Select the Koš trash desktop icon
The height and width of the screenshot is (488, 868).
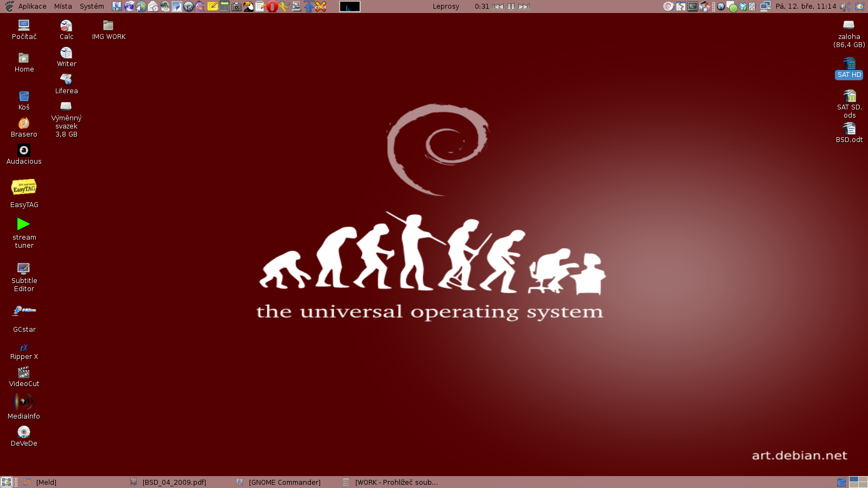24,101
